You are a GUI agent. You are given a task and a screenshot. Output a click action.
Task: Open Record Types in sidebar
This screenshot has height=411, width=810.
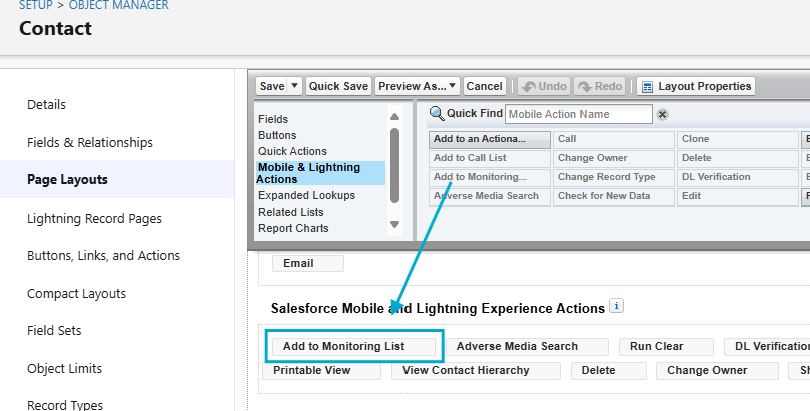65,405
